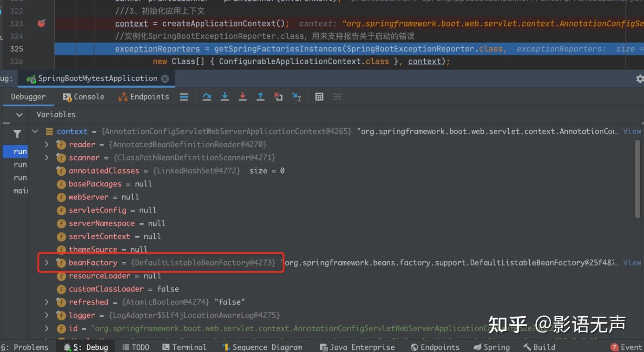Screen dimensions: 644x352
Task: Toggle the View Options layout icon
Action: click(x=336, y=97)
